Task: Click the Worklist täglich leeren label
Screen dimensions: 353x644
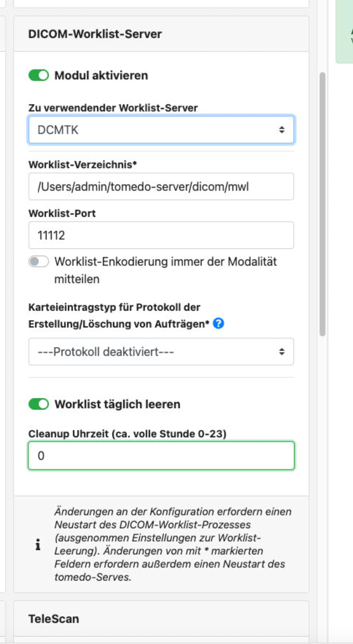Action: [x=117, y=404]
